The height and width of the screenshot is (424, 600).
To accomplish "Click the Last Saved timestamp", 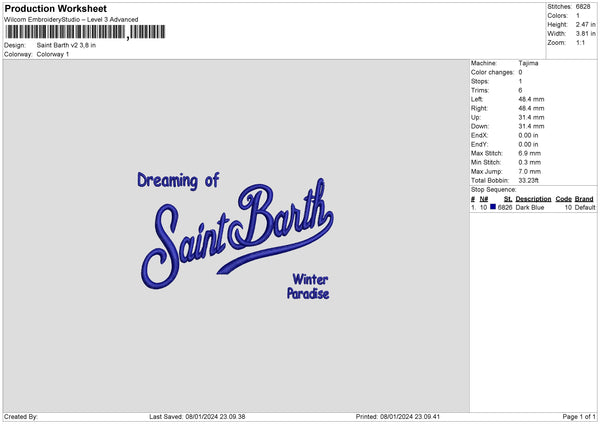I will 197,417.
